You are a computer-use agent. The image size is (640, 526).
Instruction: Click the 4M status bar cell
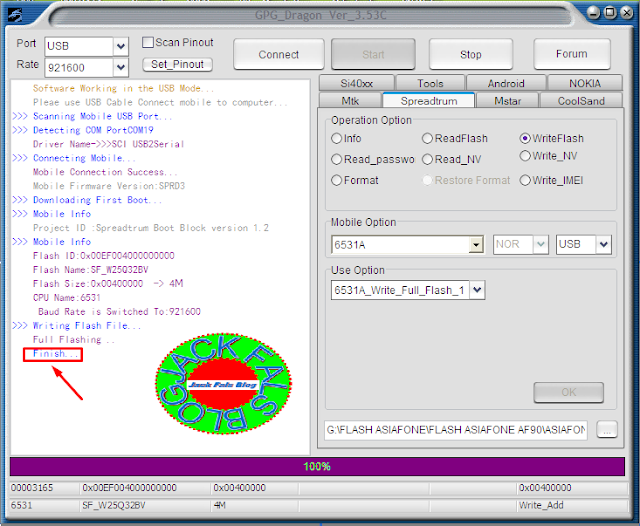(255, 505)
